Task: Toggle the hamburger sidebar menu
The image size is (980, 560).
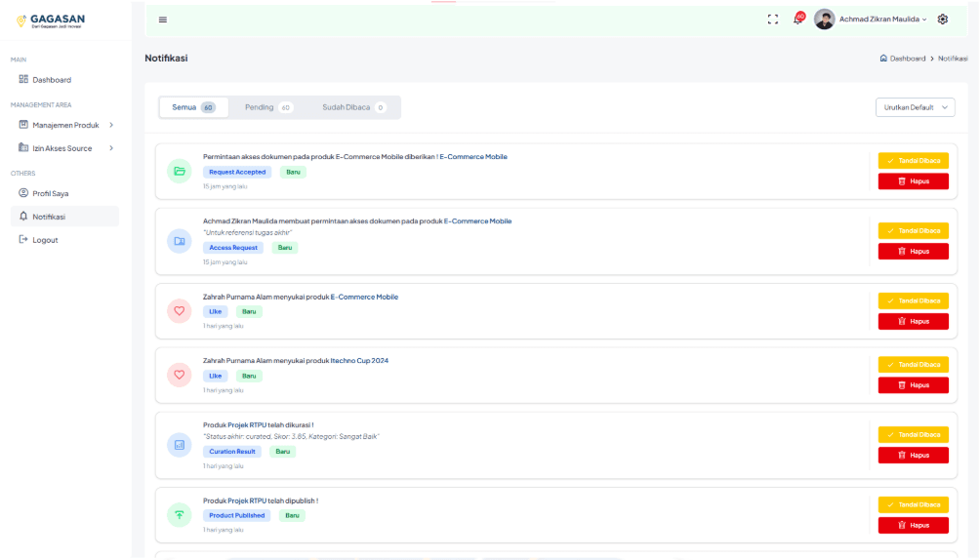Action: pyautogui.click(x=162, y=20)
